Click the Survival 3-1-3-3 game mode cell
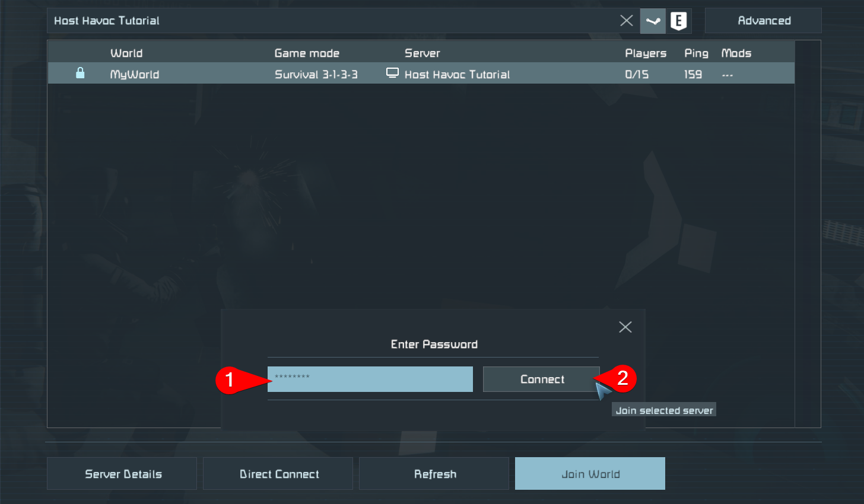The image size is (864, 504). [316, 75]
